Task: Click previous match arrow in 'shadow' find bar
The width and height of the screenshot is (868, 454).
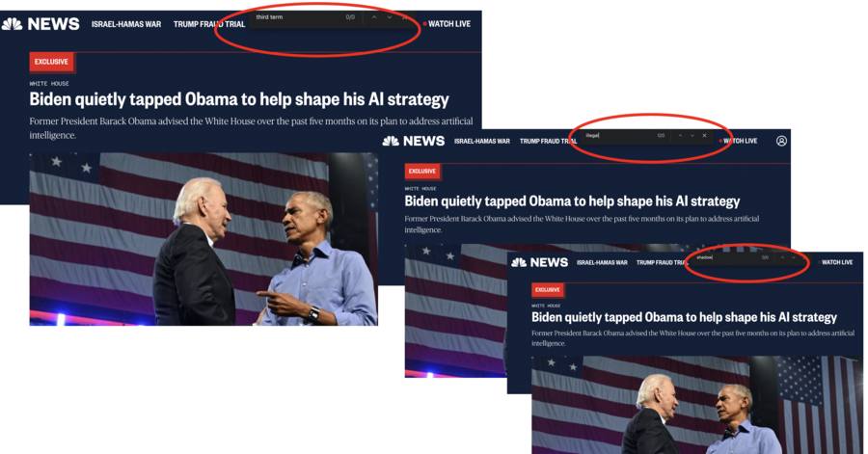Action: [x=782, y=257]
